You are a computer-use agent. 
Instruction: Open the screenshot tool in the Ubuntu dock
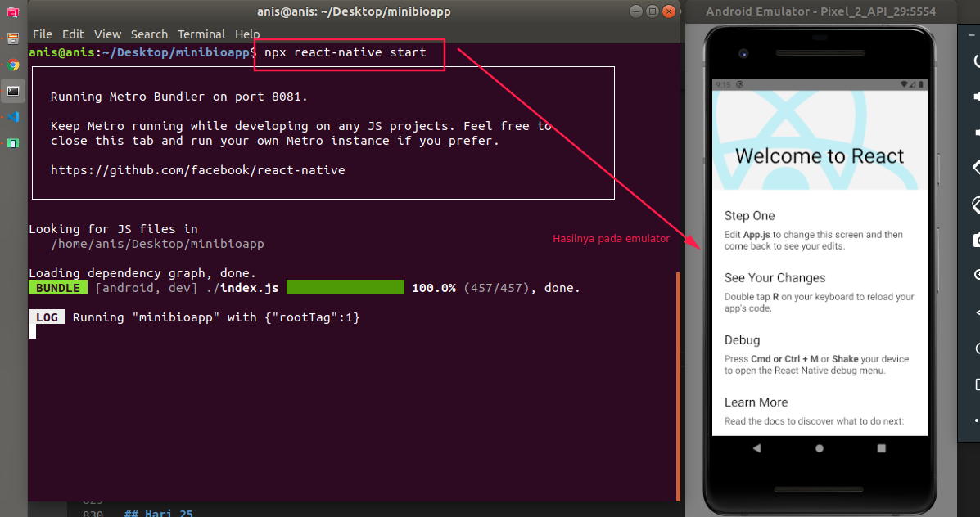pos(12,12)
